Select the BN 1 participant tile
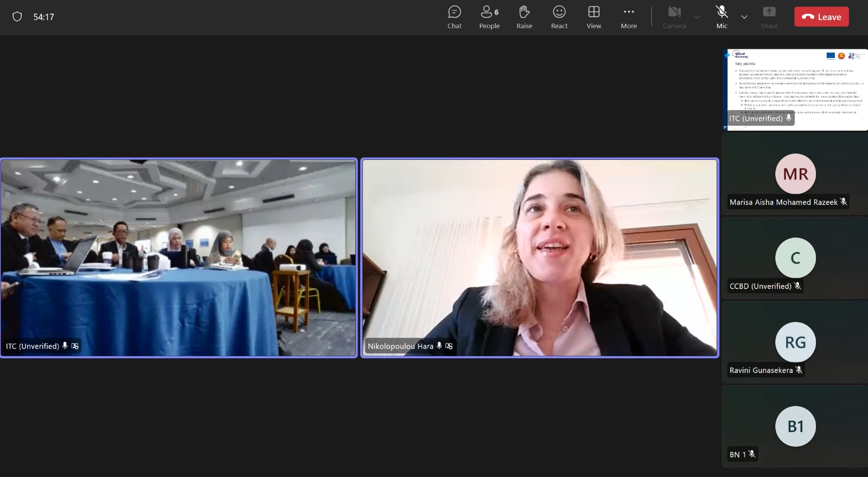This screenshot has width=868, height=477. click(795, 427)
